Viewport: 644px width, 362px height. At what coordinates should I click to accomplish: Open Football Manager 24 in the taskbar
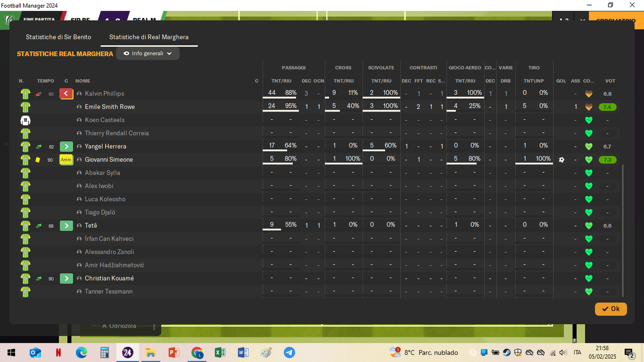(x=127, y=352)
